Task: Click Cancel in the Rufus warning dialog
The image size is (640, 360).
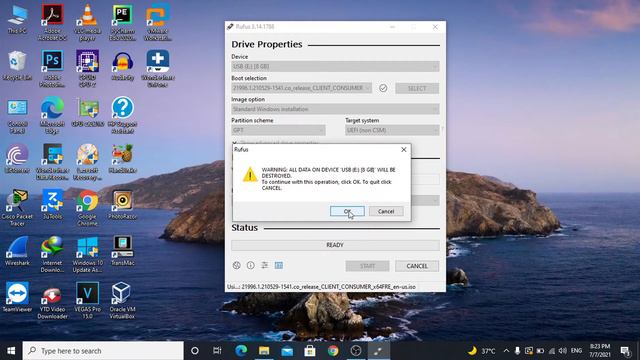Action: 386,211
